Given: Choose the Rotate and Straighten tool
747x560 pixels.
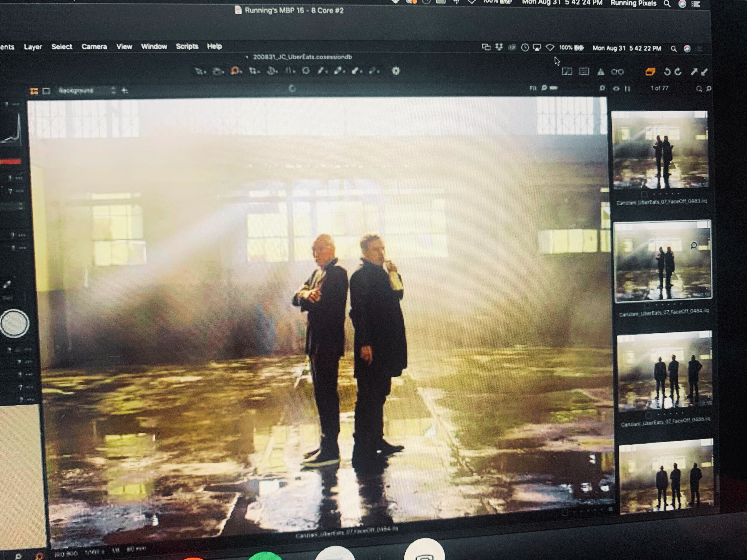Looking at the screenshot, I should coord(271,71).
